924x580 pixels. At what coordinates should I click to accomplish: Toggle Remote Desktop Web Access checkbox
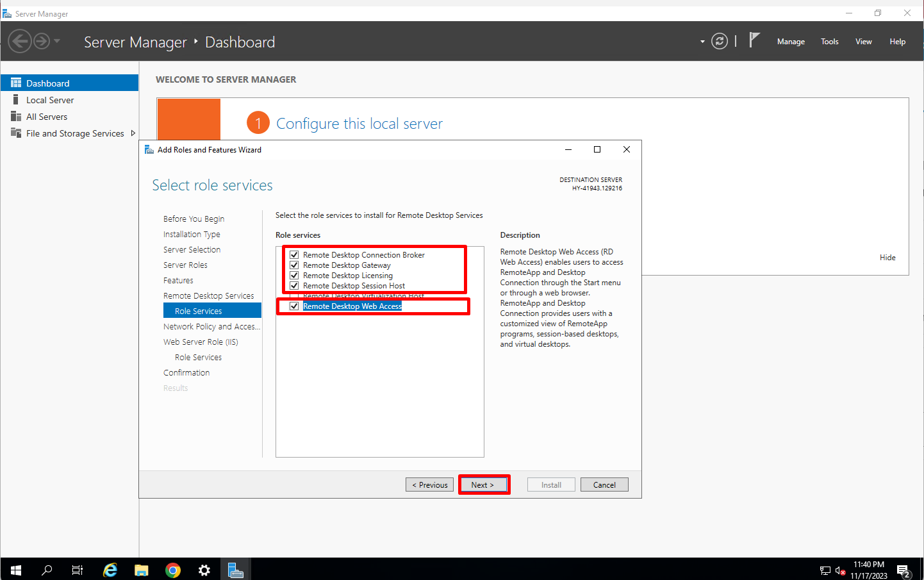pos(294,306)
